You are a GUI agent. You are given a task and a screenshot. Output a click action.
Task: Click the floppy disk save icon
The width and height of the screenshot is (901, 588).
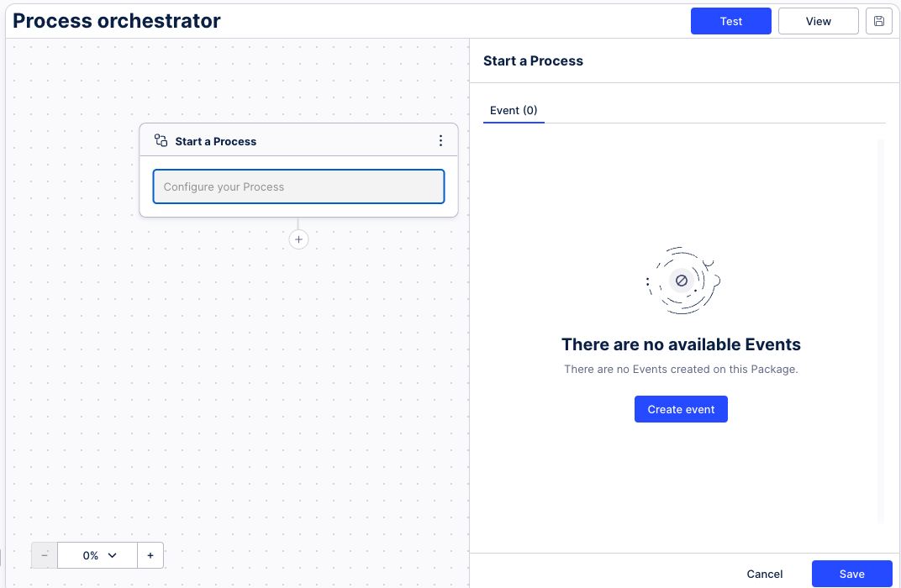pos(878,21)
